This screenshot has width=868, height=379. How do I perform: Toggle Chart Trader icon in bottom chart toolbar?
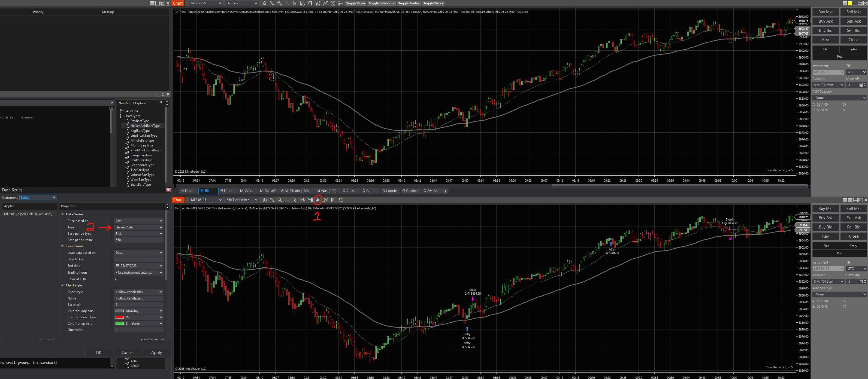coord(310,200)
